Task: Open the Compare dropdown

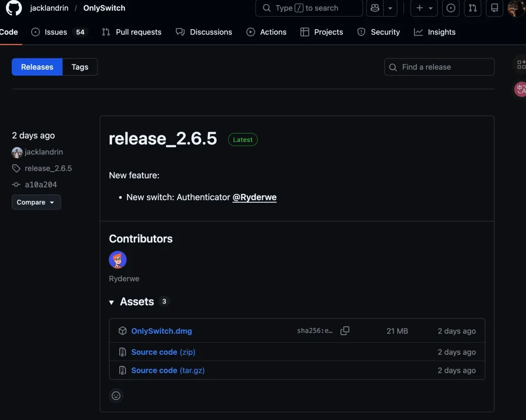Action: [36, 202]
